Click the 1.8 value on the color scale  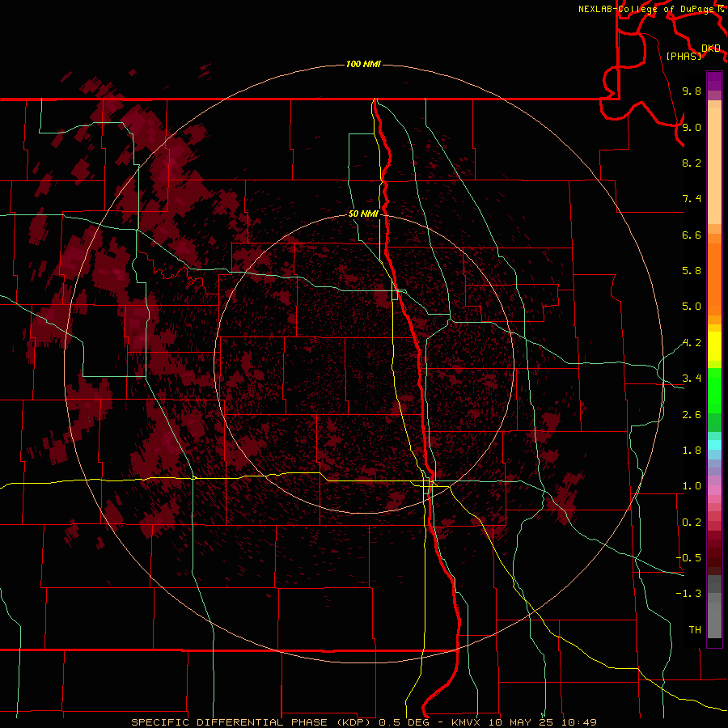692,451
